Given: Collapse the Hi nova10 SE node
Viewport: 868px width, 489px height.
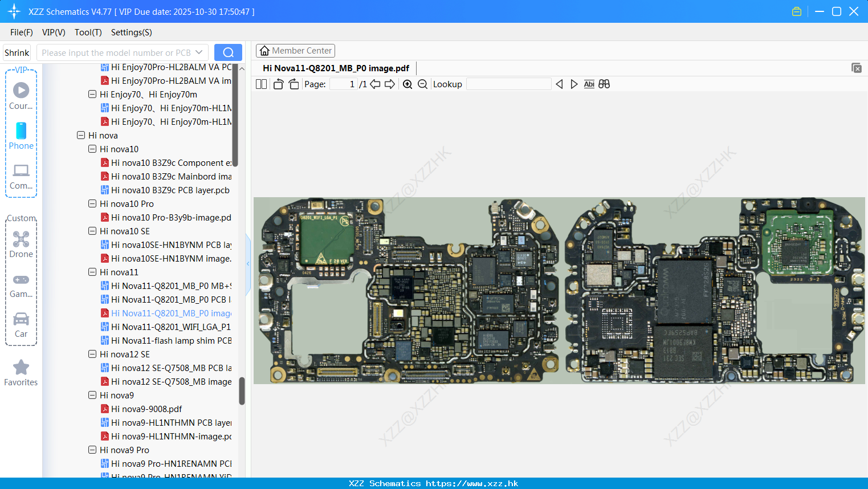Looking at the screenshot, I should coord(92,231).
